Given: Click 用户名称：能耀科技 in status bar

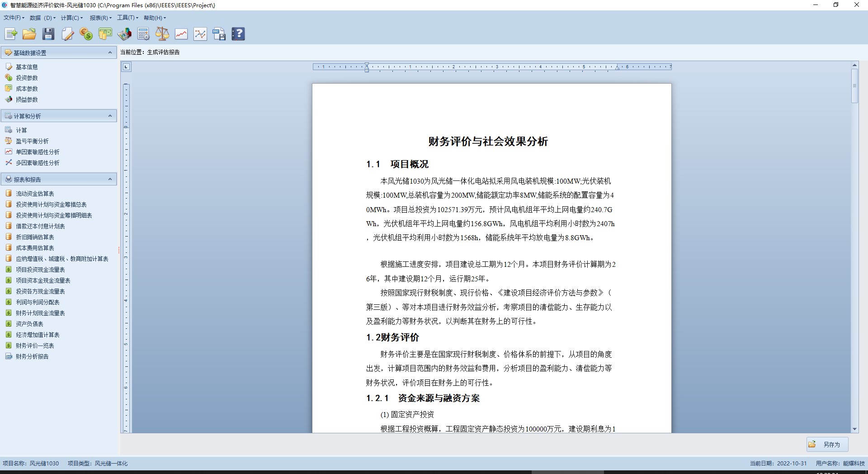Looking at the screenshot, I should pos(840,464).
